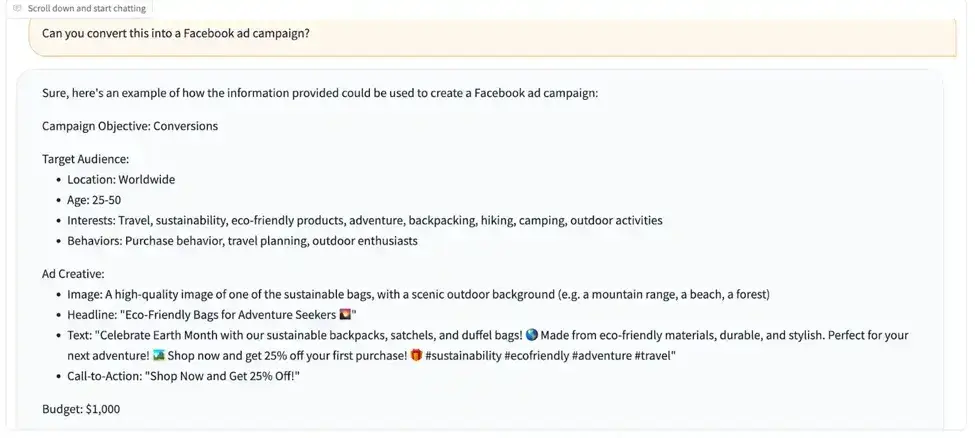
Task: Click the "Ad Creative:" heading
Action: tap(73, 273)
